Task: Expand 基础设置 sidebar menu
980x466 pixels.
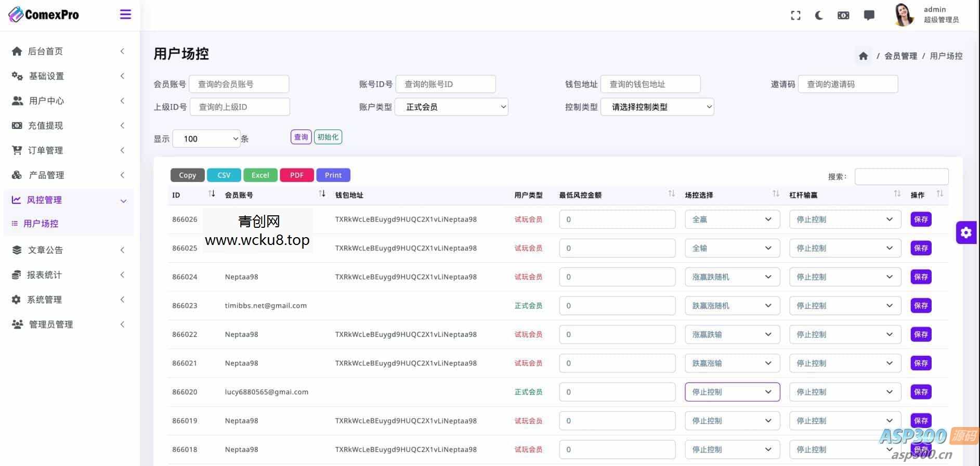Action: (68, 76)
